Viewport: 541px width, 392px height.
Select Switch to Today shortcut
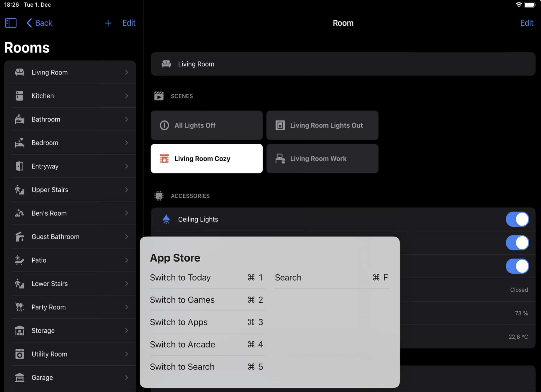(207, 277)
